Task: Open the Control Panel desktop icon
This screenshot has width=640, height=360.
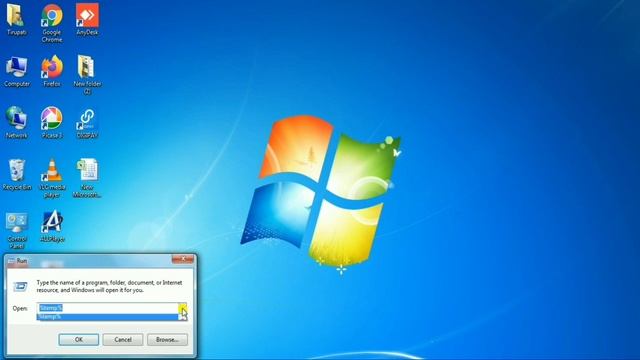Action: pyautogui.click(x=17, y=230)
